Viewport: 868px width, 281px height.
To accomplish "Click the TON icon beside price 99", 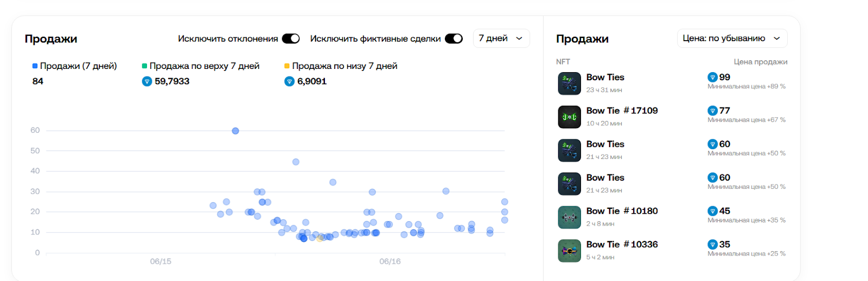I will click(712, 77).
